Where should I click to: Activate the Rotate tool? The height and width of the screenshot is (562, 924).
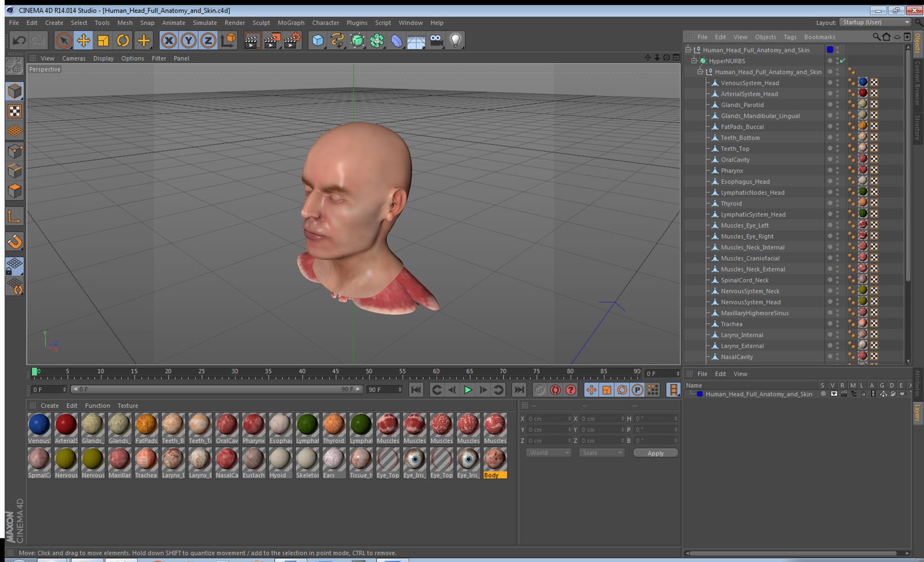pos(123,40)
